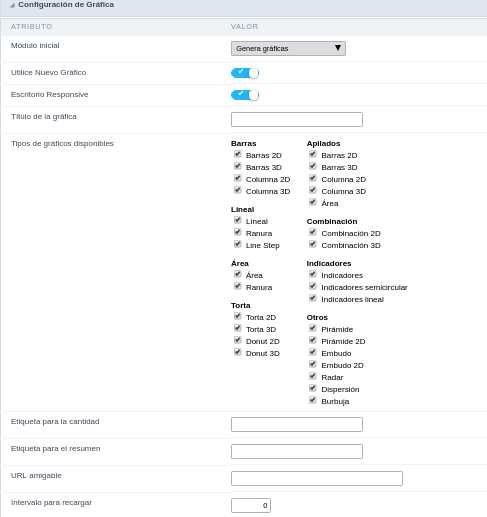
Task: Click the Etiqueta para la cantidad field
Action: (297, 424)
